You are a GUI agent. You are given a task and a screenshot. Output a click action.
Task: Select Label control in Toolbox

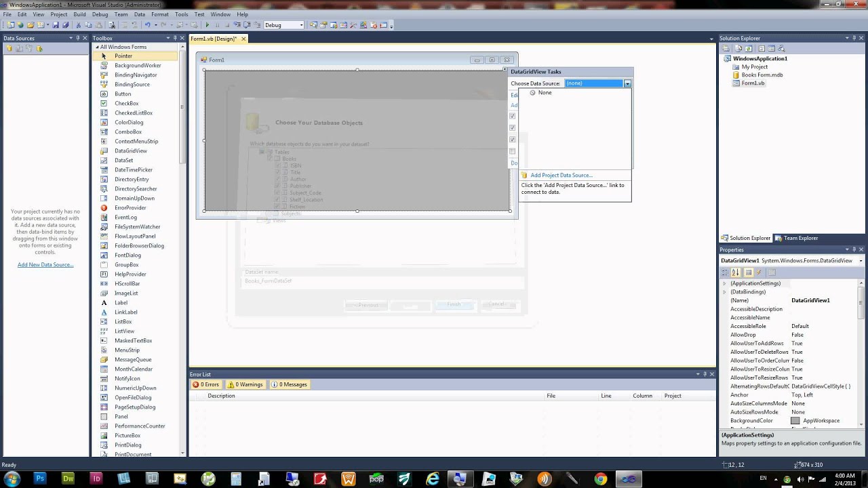(134, 303)
